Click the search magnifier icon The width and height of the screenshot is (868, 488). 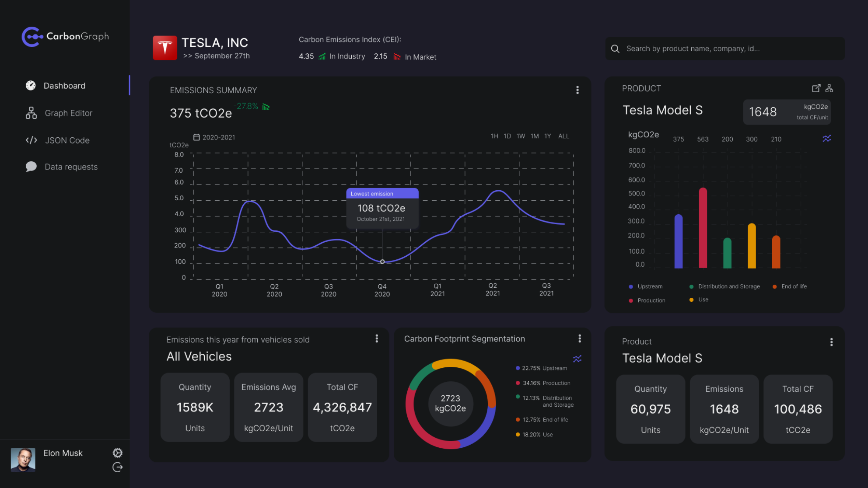[615, 49]
